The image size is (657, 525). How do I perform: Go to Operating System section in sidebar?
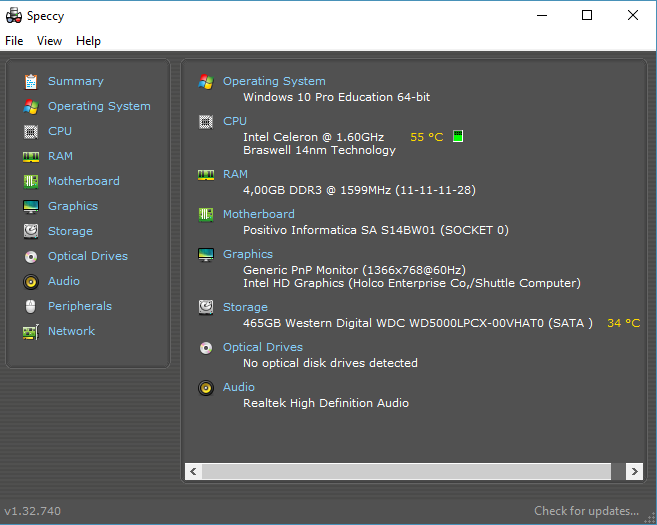pyautogui.click(x=99, y=106)
